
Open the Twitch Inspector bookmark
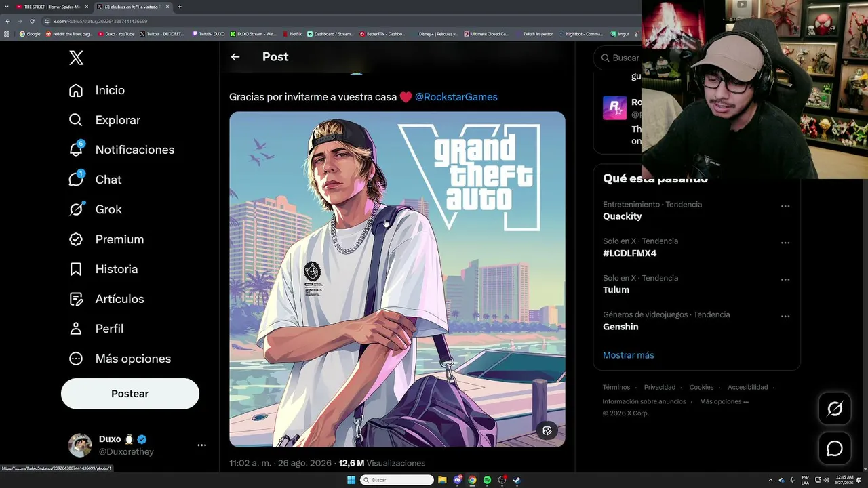[534, 34]
